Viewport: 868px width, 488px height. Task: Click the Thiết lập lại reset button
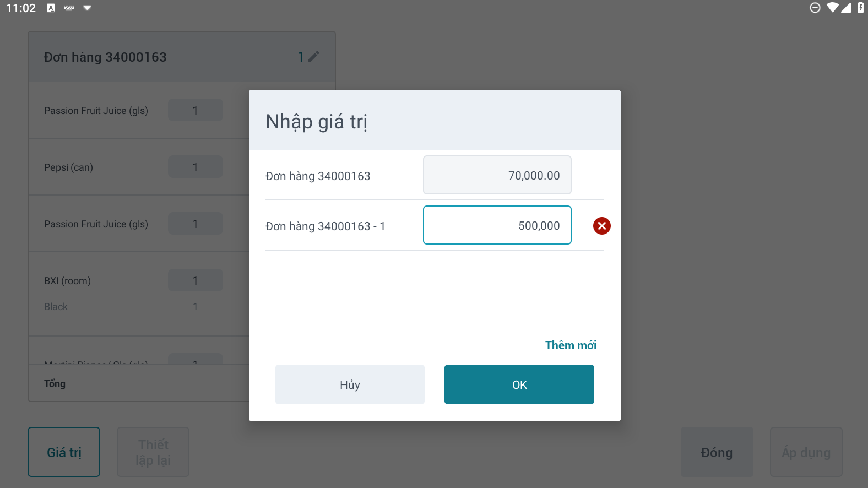(x=153, y=452)
